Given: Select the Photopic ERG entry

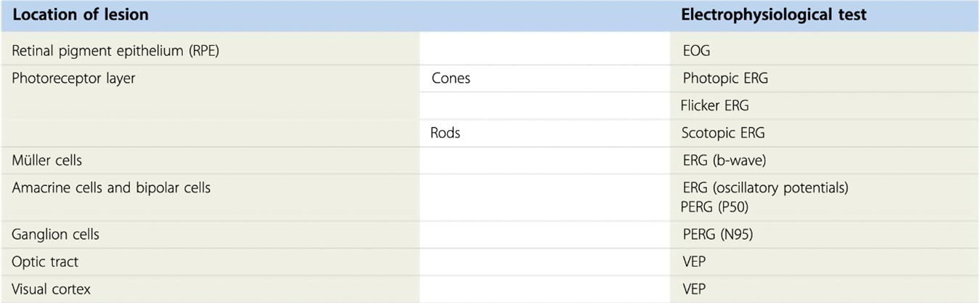Looking at the screenshot, I should coord(725,78).
